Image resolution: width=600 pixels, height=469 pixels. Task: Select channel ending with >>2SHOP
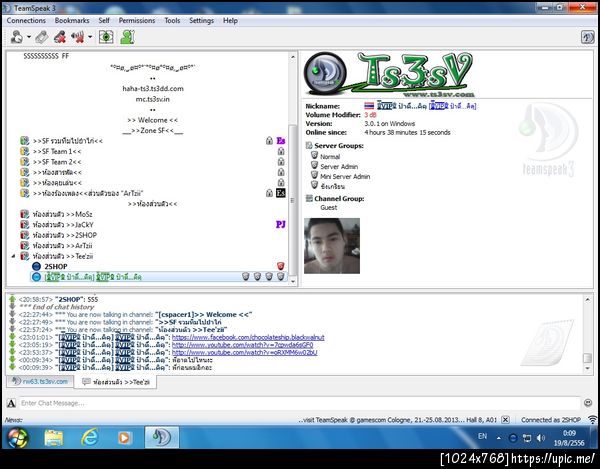coord(65,235)
